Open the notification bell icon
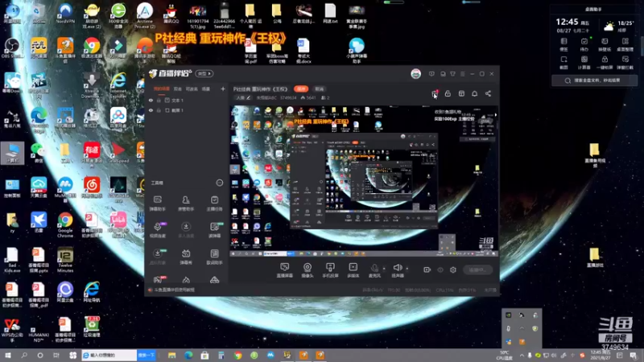This screenshot has height=362, width=644. pyautogui.click(x=474, y=93)
